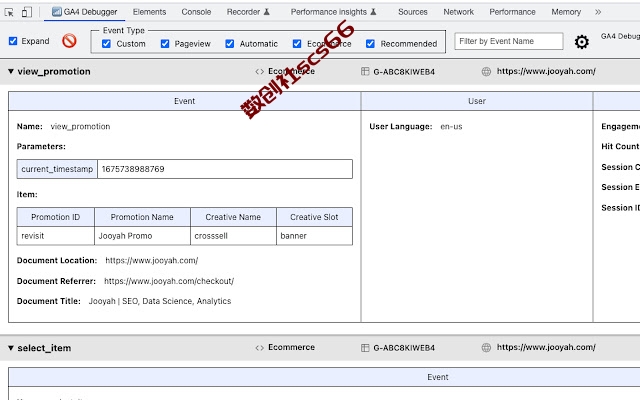Image resolution: width=640 pixels, height=400 pixels.
Task: Click the Document Referrer checkout URL
Action: pos(169,281)
